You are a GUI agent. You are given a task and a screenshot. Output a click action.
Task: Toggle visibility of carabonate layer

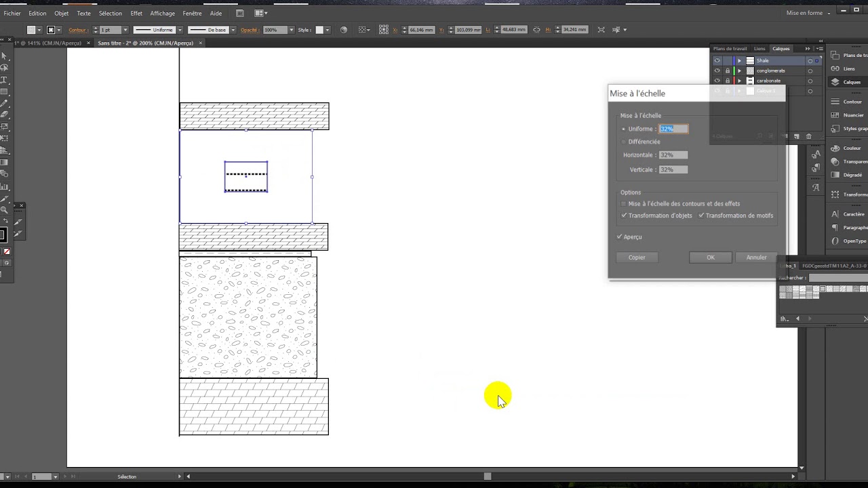[717, 81]
